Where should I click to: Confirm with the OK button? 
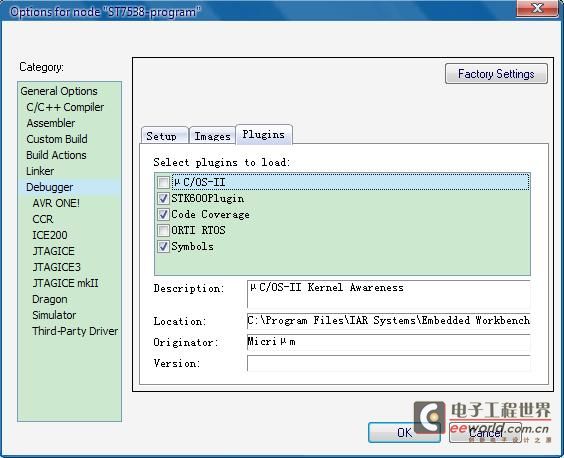[404, 432]
